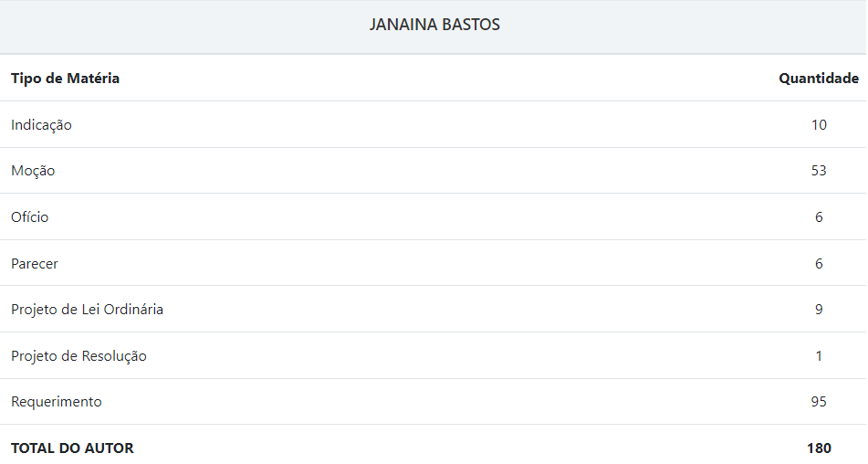Select the Ofício row label
The width and height of the screenshot is (868, 464).
[x=30, y=217]
